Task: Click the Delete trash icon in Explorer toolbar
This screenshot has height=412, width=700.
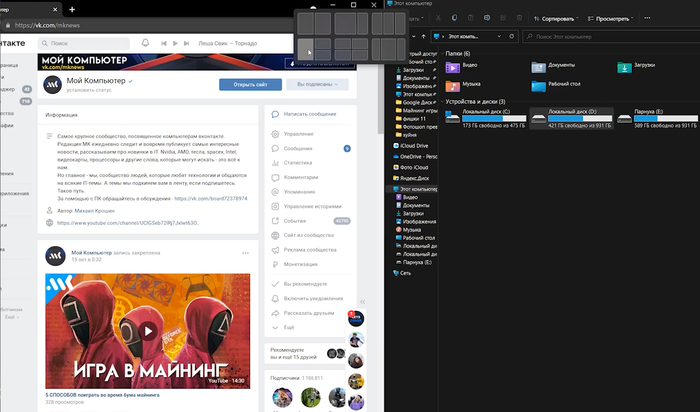Action: (x=519, y=18)
